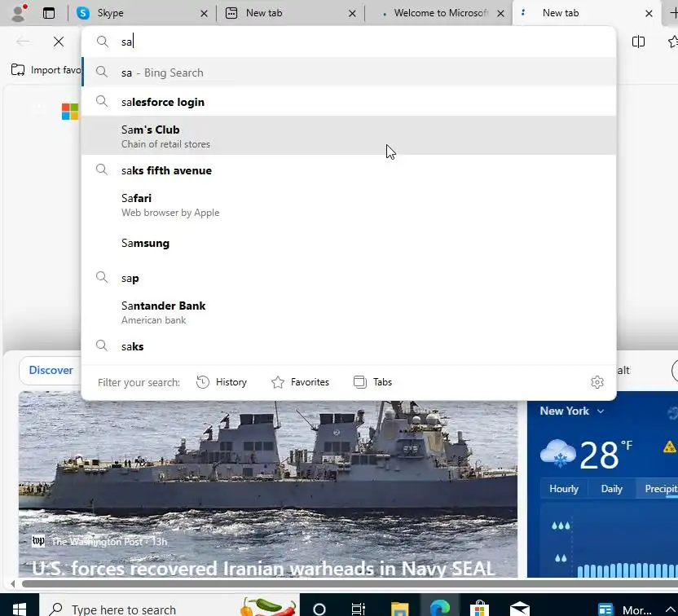This screenshot has width=678, height=616.
Task: Open the split screen icon
Action: [x=638, y=42]
